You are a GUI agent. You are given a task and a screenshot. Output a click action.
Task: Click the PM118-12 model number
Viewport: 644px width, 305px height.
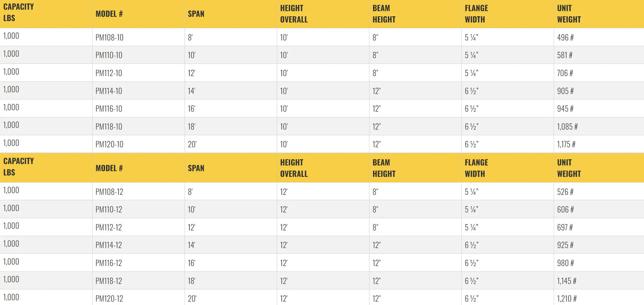[109, 281]
